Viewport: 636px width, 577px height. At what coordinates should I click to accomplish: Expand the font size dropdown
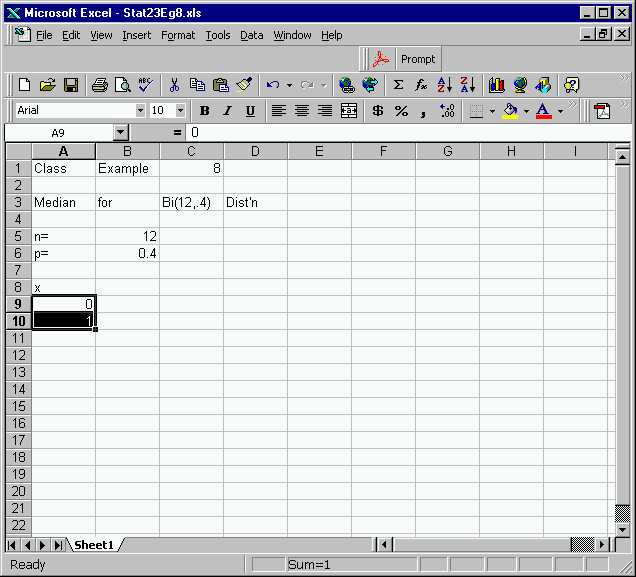[x=180, y=111]
